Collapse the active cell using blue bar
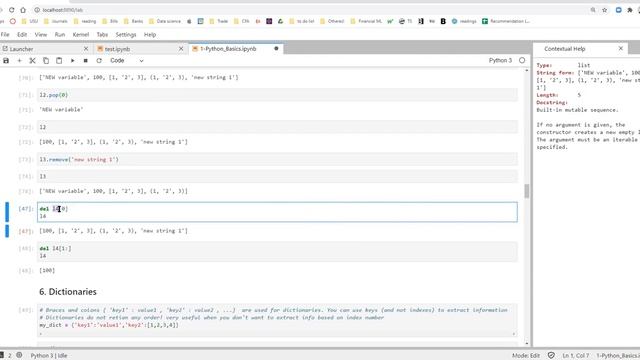The image size is (640, 360). click(7, 212)
